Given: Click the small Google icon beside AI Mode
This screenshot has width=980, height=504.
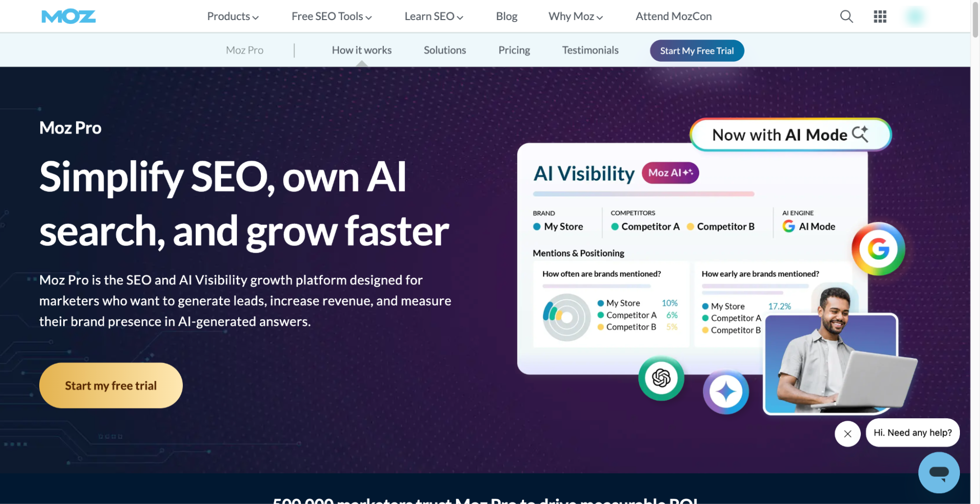Looking at the screenshot, I should coord(788,226).
